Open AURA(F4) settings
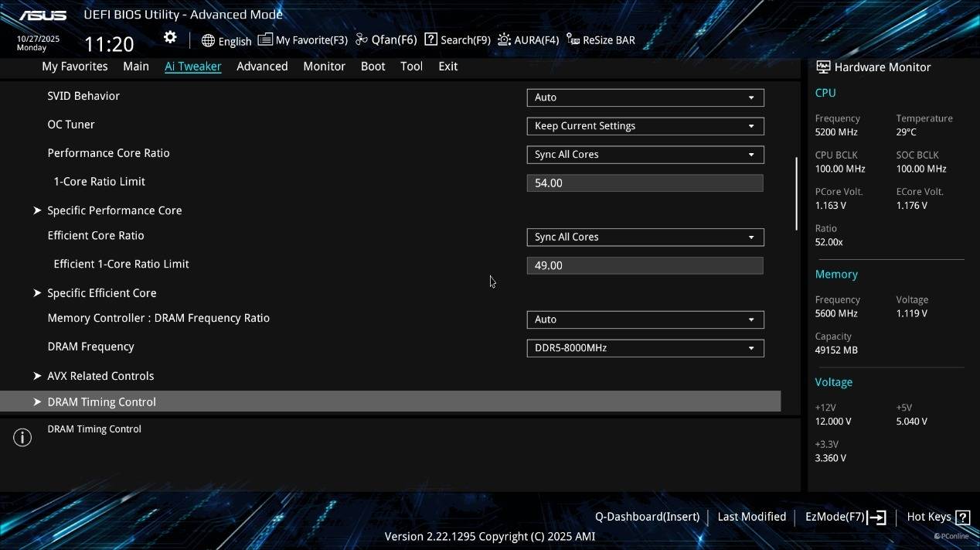The image size is (980, 550). [x=536, y=40]
